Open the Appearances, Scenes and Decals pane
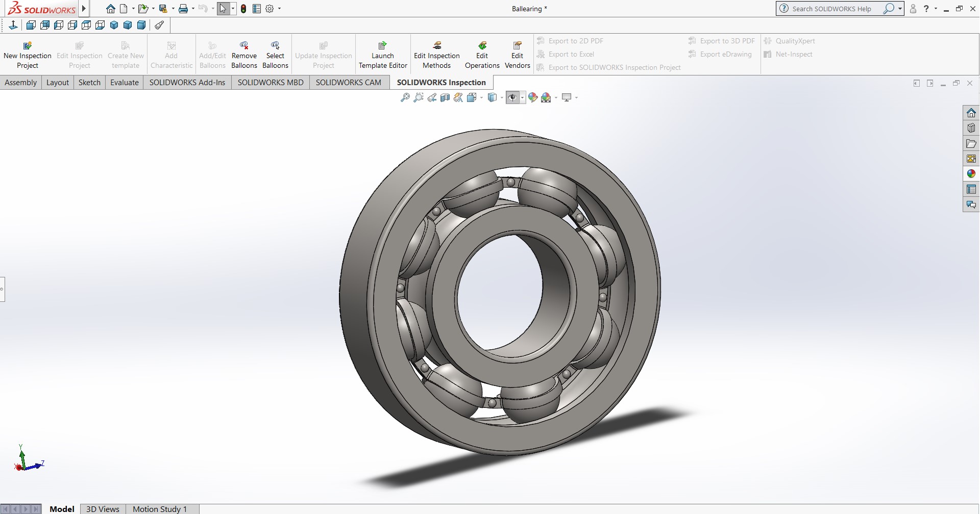Screen dimensions: 980x514 click(x=971, y=173)
